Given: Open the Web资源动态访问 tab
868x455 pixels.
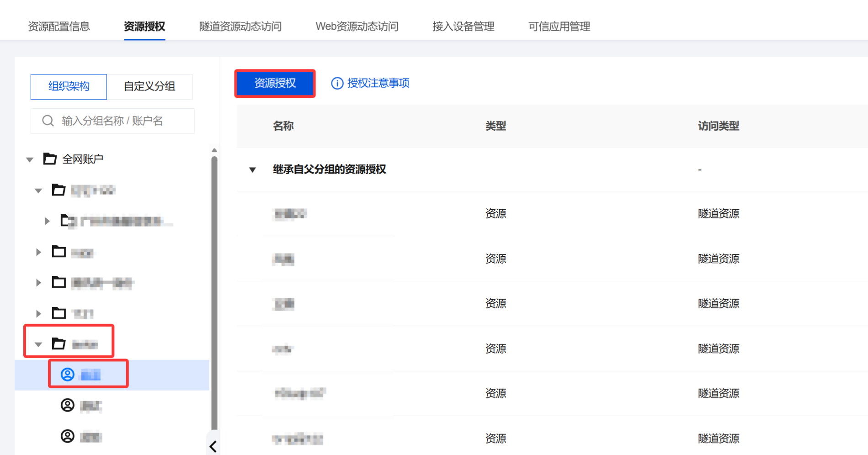Looking at the screenshot, I should [x=357, y=26].
